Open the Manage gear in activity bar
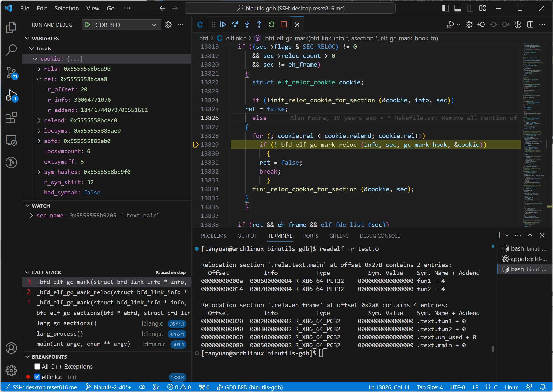This screenshot has width=553, height=392. [x=11, y=370]
